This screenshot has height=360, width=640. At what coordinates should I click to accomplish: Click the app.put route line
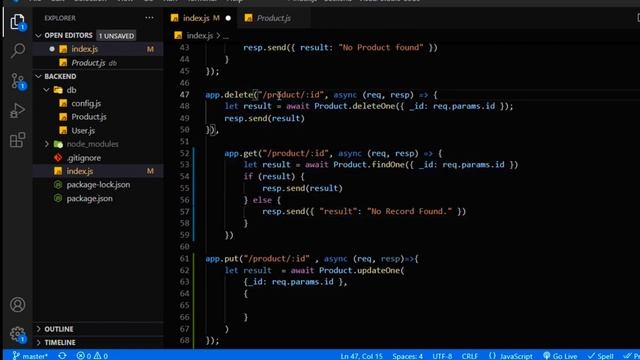pos(312,259)
